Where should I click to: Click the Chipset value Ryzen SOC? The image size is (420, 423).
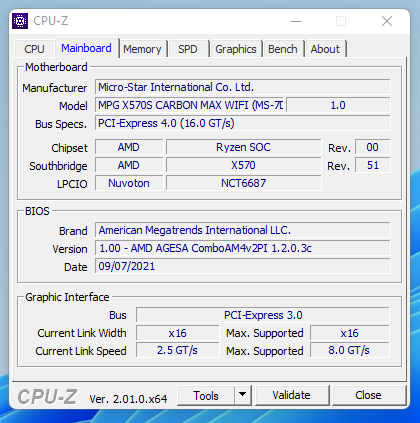coord(244,147)
